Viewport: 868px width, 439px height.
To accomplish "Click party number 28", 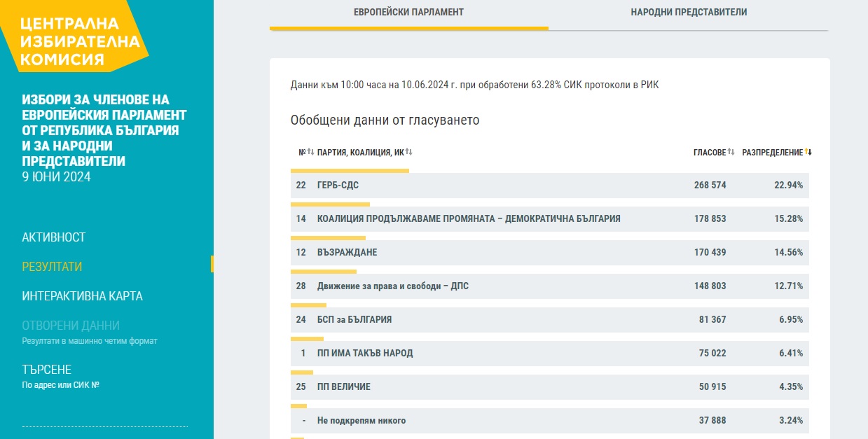I will pyautogui.click(x=301, y=286).
